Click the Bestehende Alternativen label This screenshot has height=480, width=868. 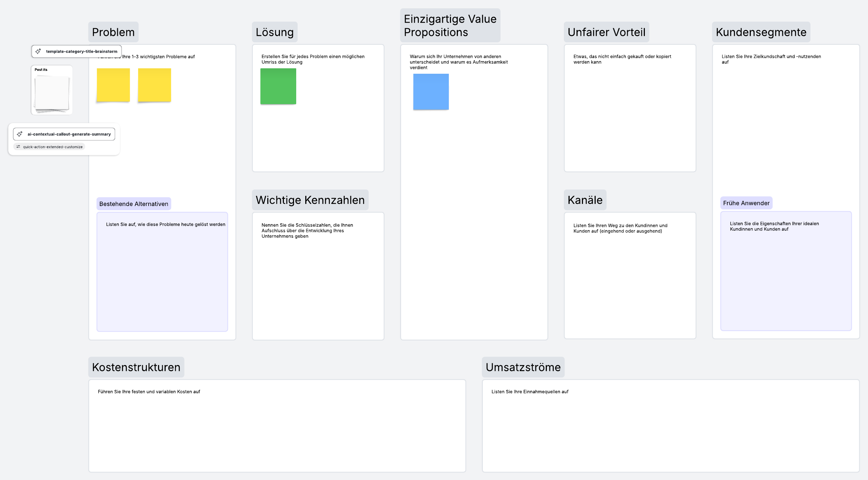[133, 204]
